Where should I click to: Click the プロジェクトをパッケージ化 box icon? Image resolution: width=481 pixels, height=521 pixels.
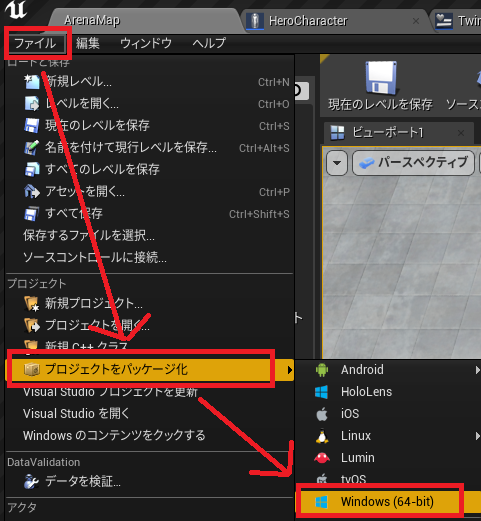coord(32,370)
